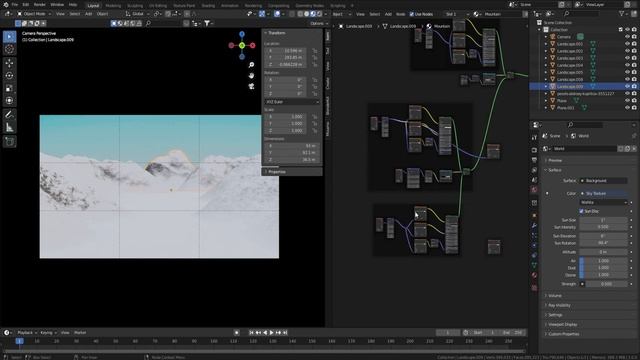Click the Camera object icon in outliner

[553, 37]
